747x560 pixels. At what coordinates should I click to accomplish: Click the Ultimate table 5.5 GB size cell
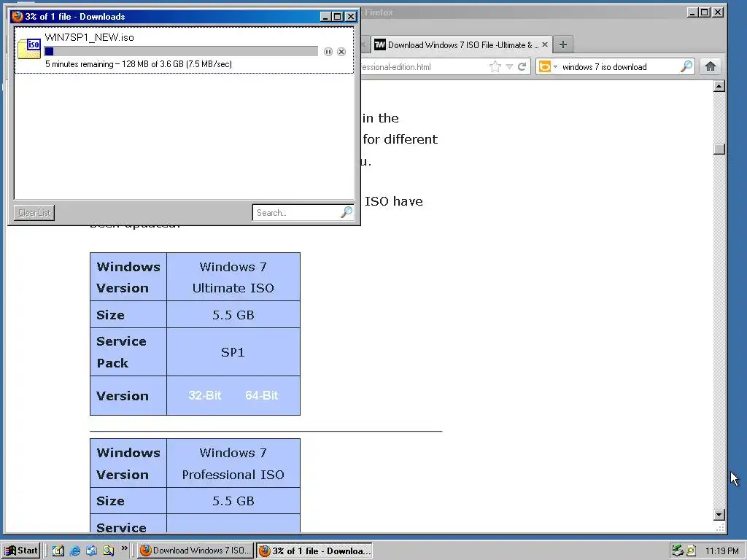233,315
